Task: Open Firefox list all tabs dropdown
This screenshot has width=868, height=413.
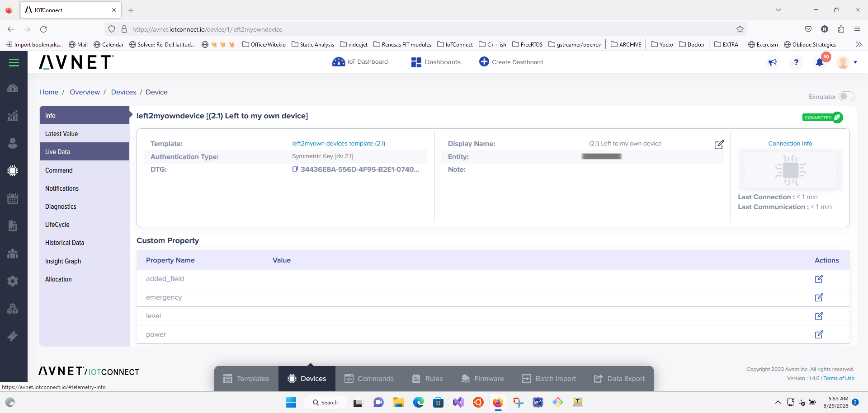Action: pyautogui.click(x=778, y=10)
